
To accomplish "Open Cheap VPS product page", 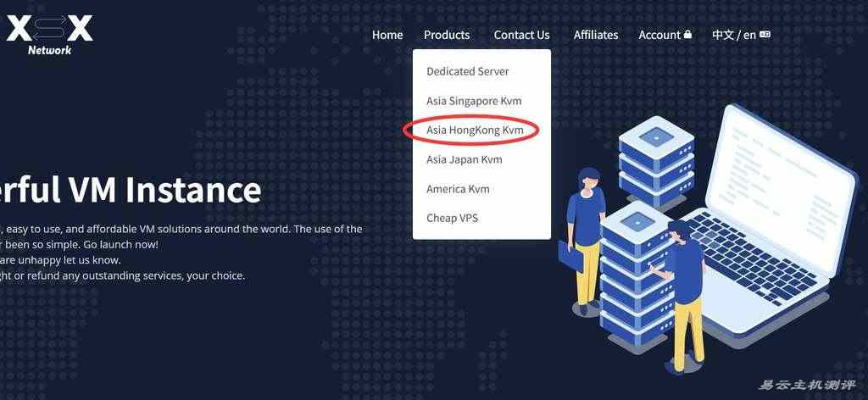I will tap(452, 218).
